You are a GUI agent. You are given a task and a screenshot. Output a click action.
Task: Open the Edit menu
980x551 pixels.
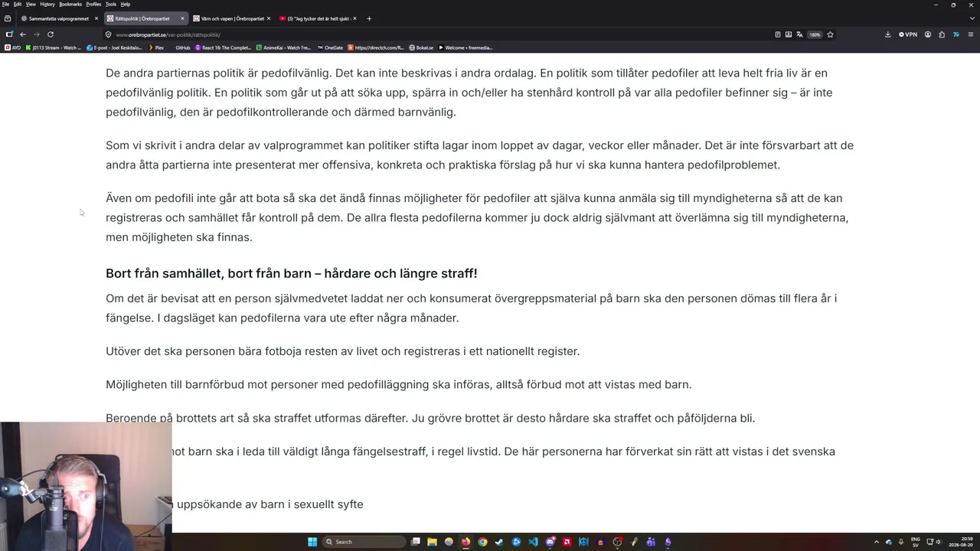click(x=17, y=4)
